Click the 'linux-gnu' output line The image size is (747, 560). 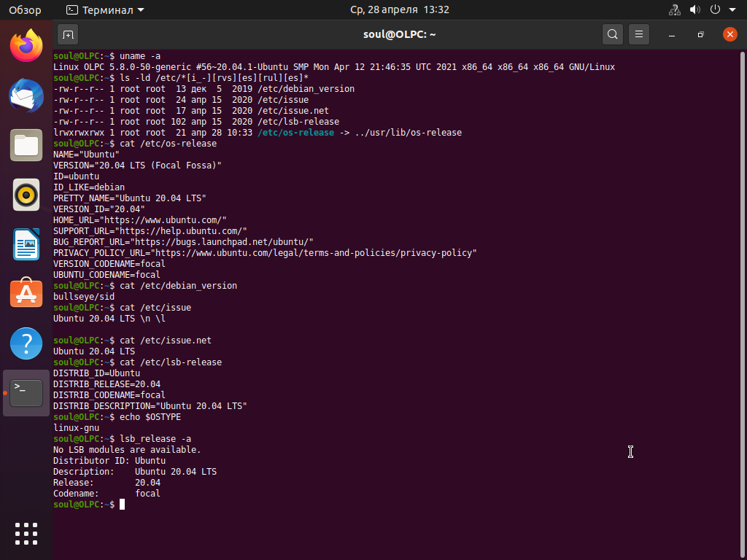pos(76,428)
